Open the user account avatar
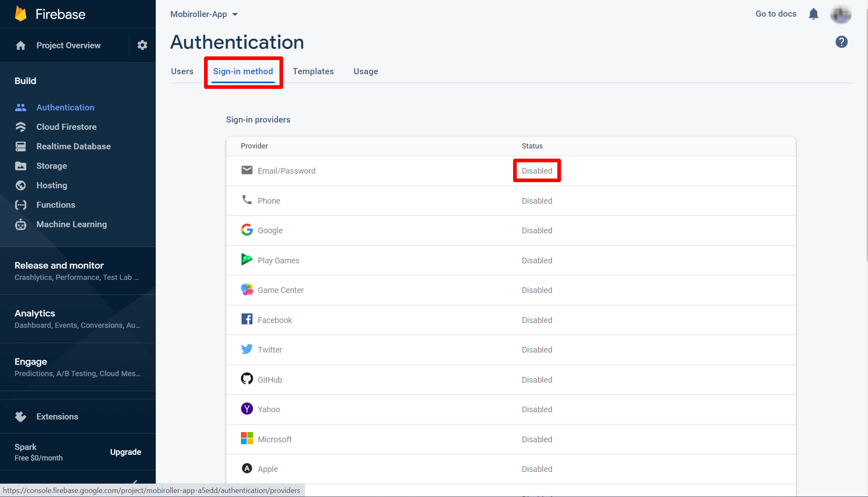868x497 pixels. (841, 15)
